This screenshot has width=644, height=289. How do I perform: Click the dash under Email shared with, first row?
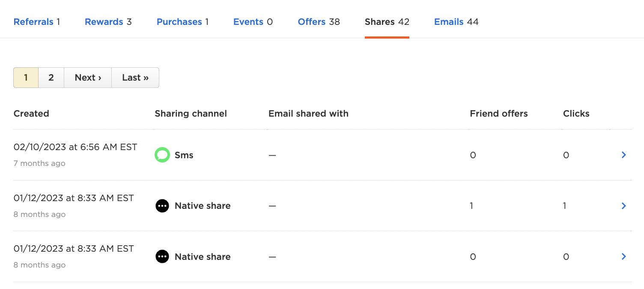pyautogui.click(x=272, y=155)
